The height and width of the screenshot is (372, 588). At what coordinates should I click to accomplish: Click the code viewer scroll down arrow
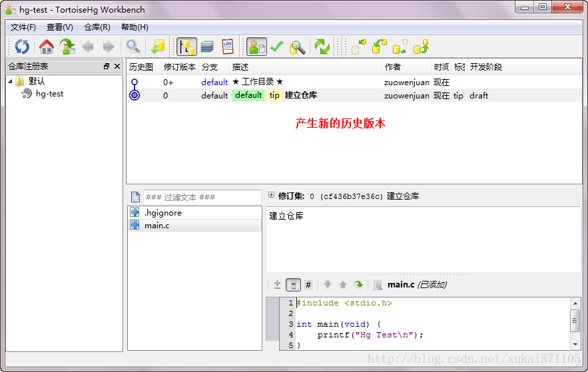tap(575, 344)
